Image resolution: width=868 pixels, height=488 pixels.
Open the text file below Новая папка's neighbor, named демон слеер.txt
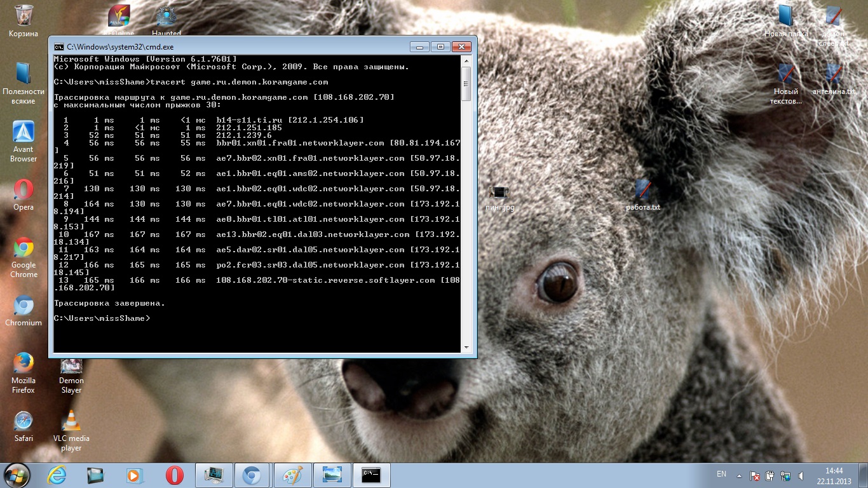click(x=834, y=25)
